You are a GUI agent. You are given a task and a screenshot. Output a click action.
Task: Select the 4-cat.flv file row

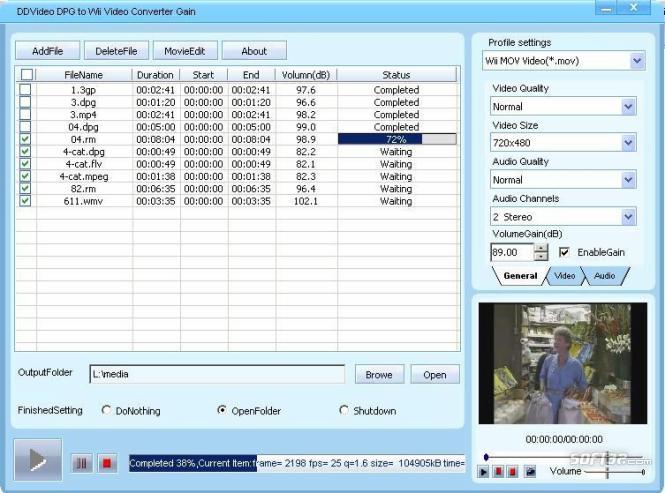pyautogui.click(x=238, y=164)
